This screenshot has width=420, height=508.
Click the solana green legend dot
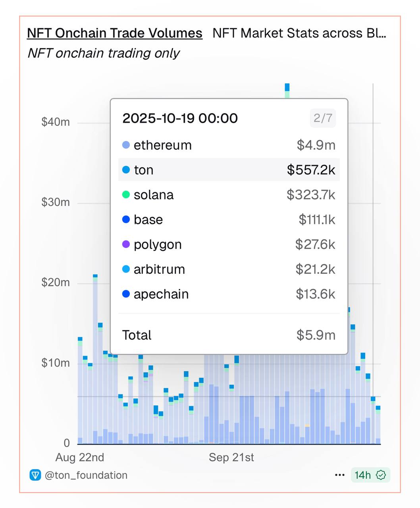tap(126, 195)
